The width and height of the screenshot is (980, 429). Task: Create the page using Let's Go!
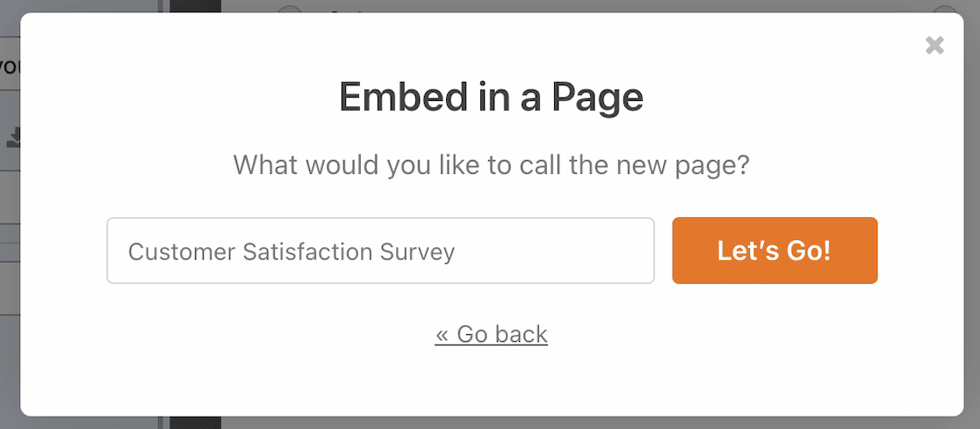click(x=775, y=251)
